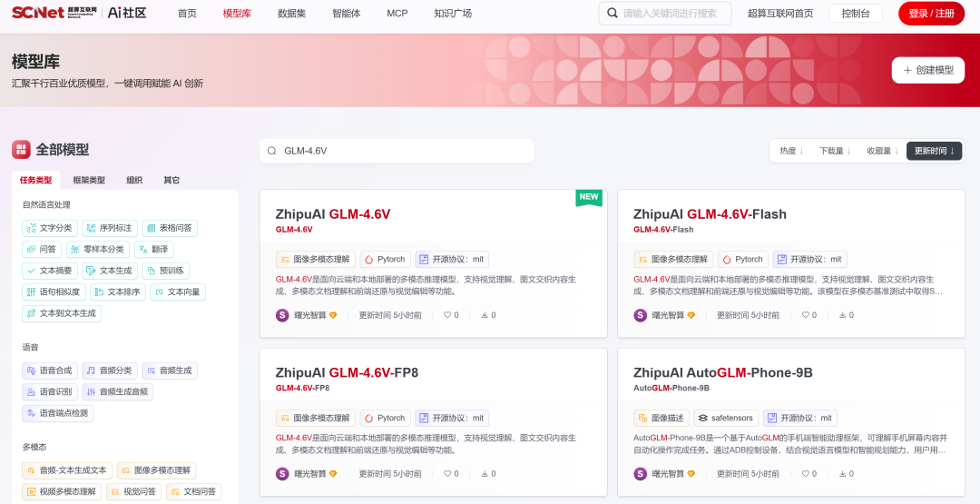Click the download icon on the ZhipuAI GLM-4.6V card
Image resolution: width=980 pixels, height=504 pixels.
point(485,315)
